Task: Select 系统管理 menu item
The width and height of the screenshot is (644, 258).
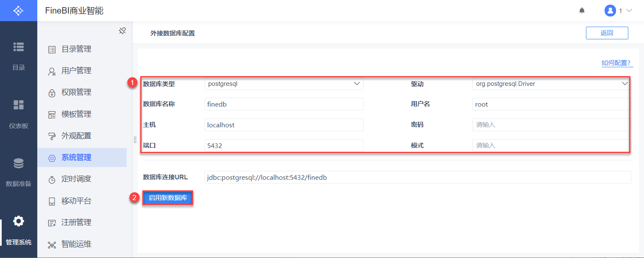Action: pyautogui.click(x=82, y=158)
